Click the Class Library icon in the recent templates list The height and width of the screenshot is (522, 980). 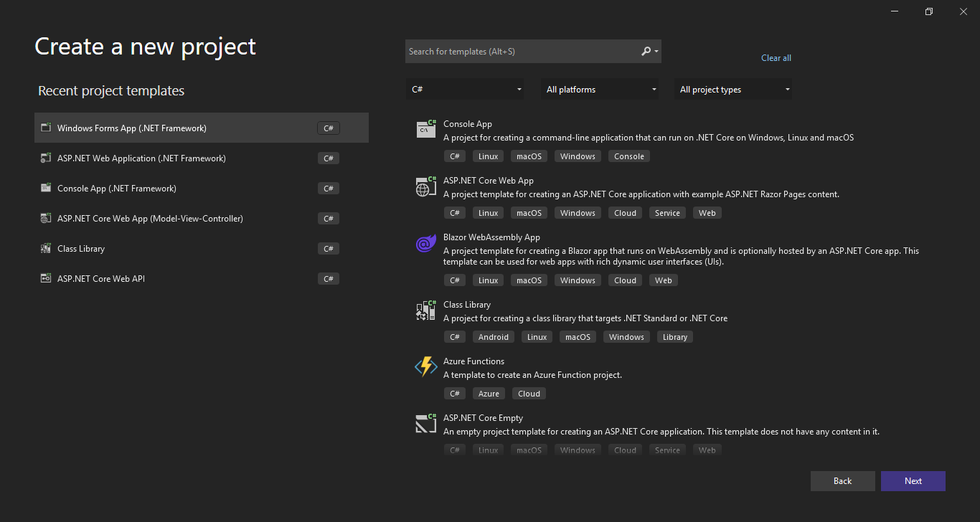tap(46, 248)
